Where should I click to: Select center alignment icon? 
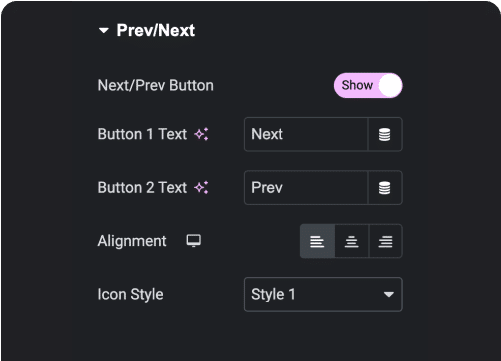pos(352,241)
